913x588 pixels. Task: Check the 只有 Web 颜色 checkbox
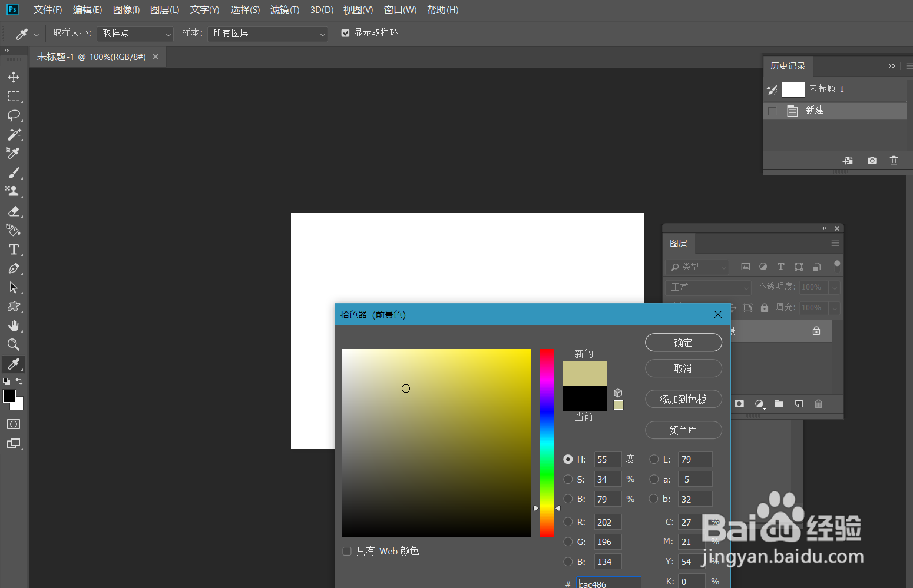click(x=347, y=552)
